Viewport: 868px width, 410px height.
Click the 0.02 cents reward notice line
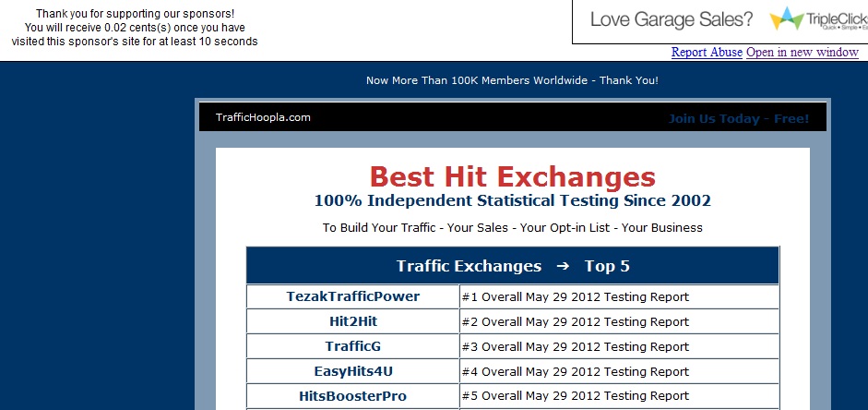(x=135, y=27)
